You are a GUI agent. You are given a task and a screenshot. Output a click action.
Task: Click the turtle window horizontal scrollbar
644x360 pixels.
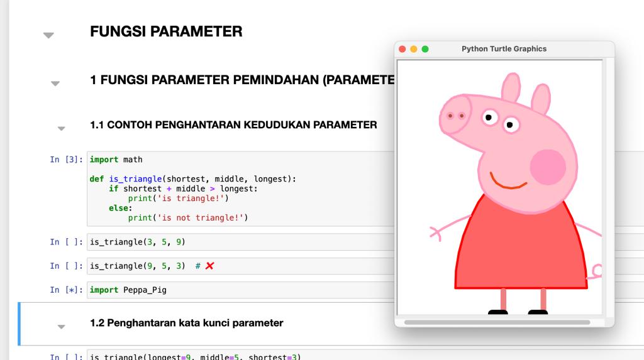click(497, 322)
